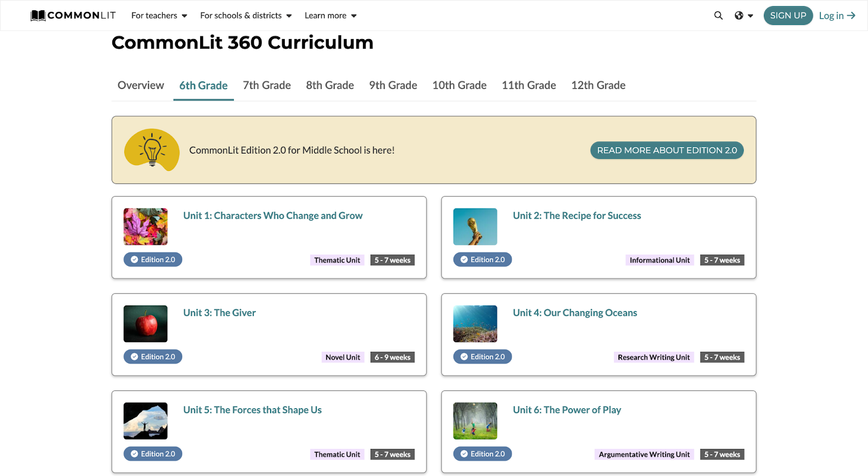Click the 5 - 7 weeks label on Unit 2

(x=722, y=260)
